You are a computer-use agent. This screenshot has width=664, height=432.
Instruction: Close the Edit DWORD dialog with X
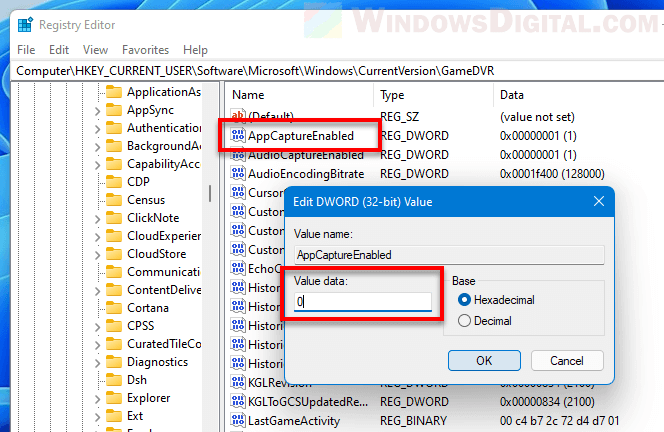tap(599, 201)
